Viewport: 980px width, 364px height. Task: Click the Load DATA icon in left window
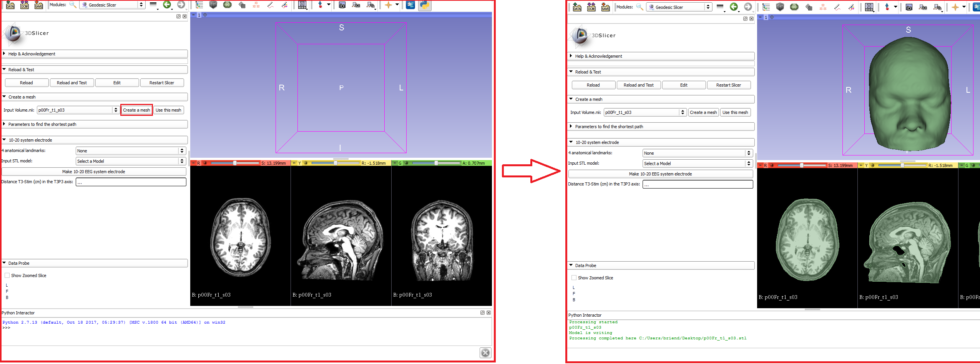pyautogui.click(x=10, y=5)
